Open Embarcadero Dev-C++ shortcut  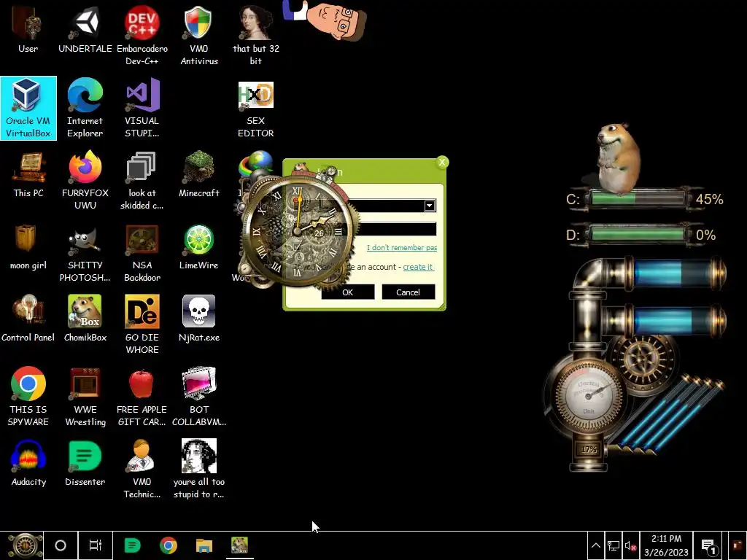142,36
